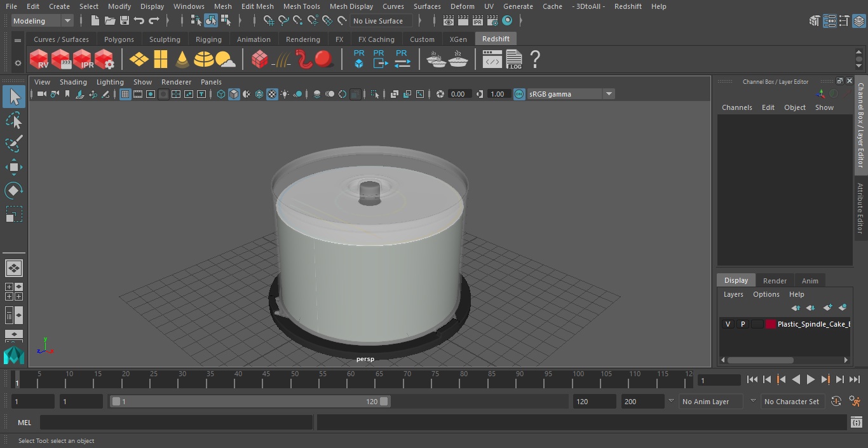Activate the Lasso Select tool

point(13,121)
